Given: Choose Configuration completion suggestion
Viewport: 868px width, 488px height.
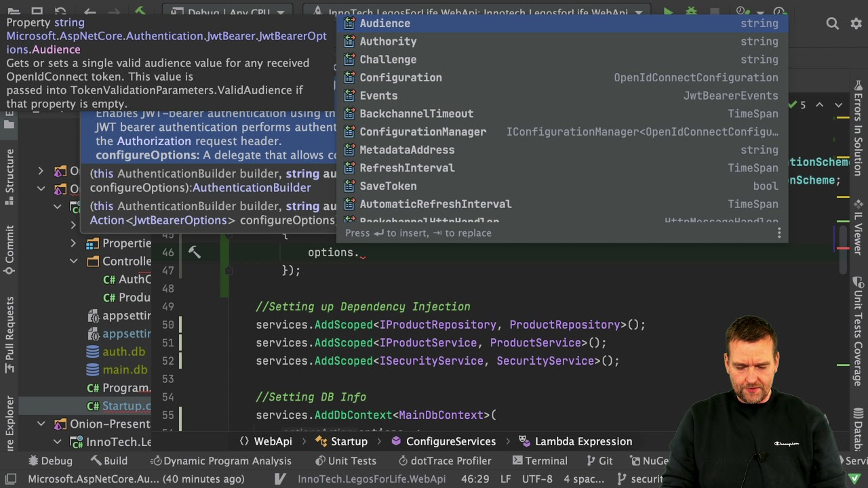Looking at the screenshot, I should pos(561,77).
